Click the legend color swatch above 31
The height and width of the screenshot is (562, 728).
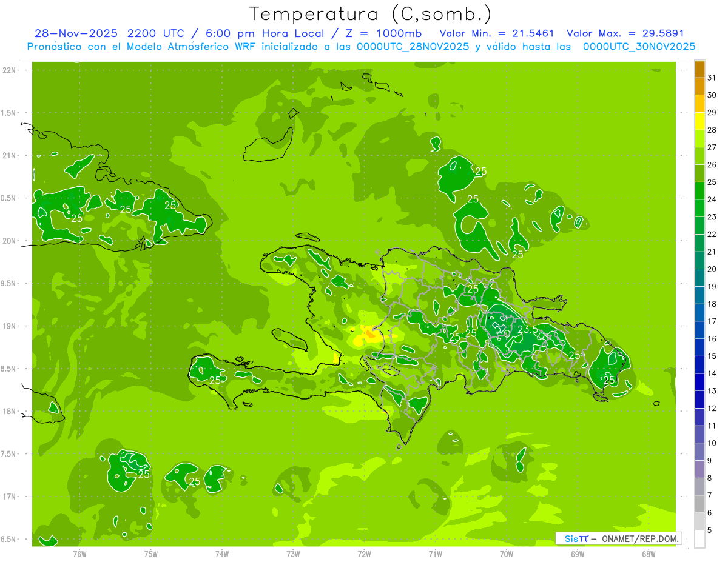point(699,69)
